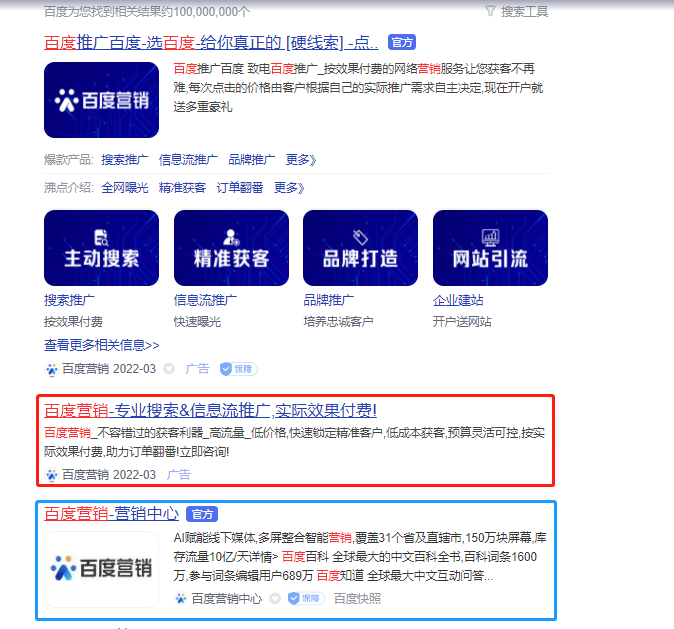Open 品牌推广 in 爆款产品 row

pos(252,160)
